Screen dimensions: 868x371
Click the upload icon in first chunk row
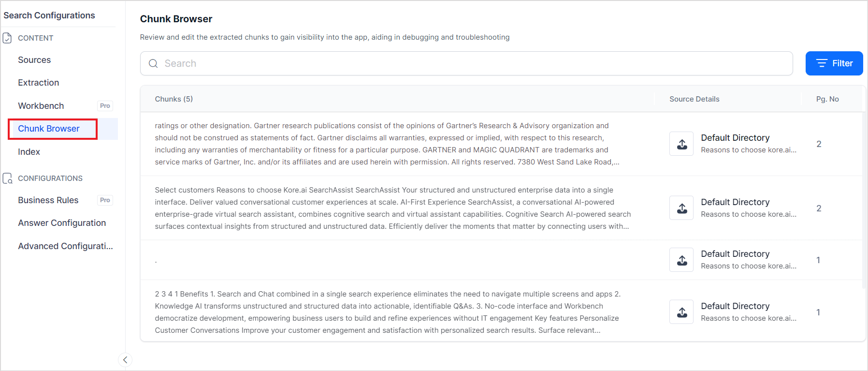pyautogui.click(x=681, y=144)
